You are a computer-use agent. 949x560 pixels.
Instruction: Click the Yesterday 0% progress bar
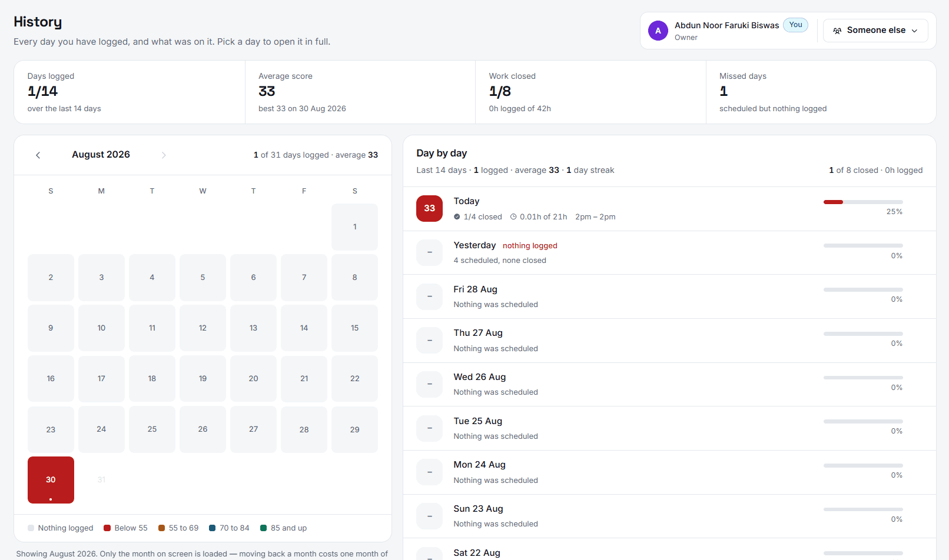[863, 246]
